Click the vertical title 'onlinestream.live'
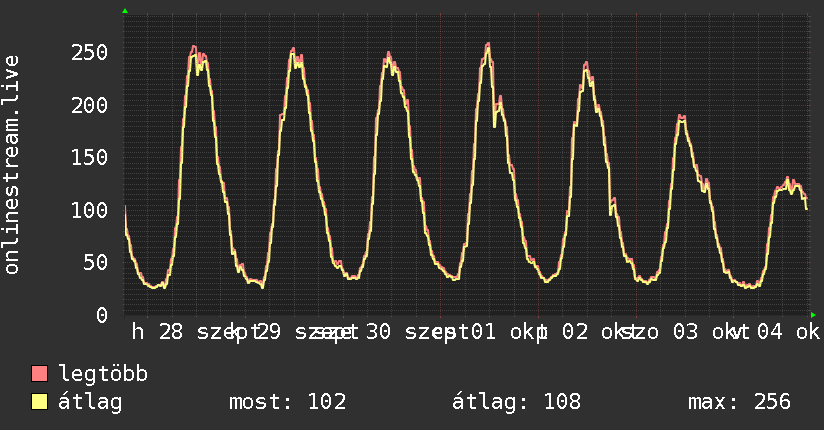 coord(11,165)
